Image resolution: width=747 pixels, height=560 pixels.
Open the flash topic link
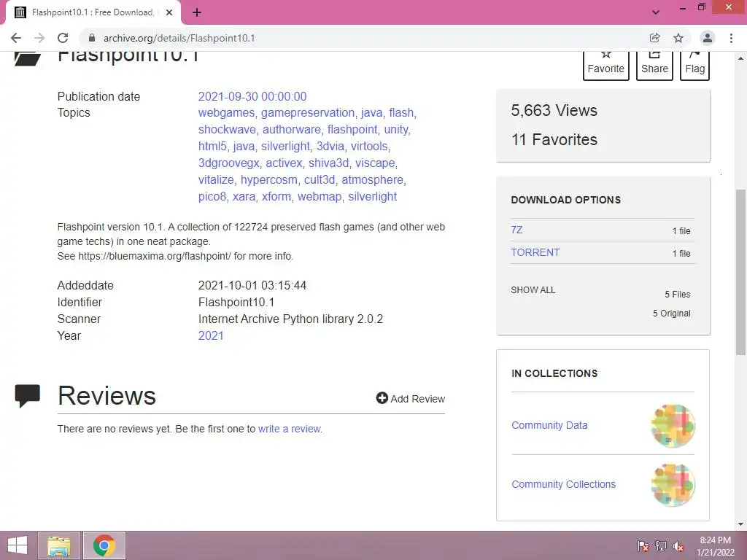point(401,113)
